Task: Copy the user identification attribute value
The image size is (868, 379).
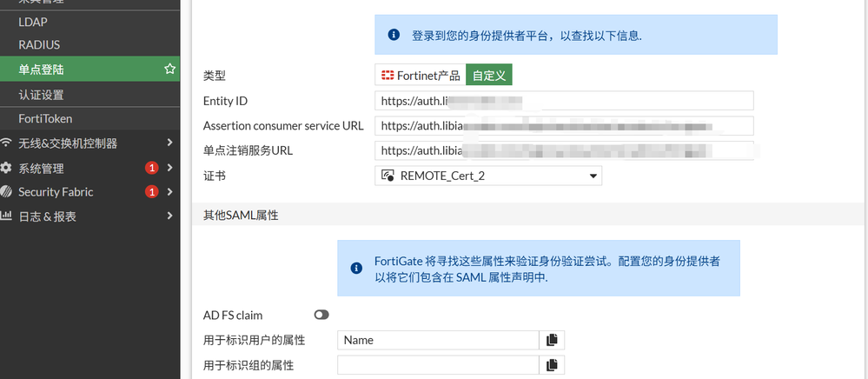Action: pyautogui.click(x=552, y=340)
